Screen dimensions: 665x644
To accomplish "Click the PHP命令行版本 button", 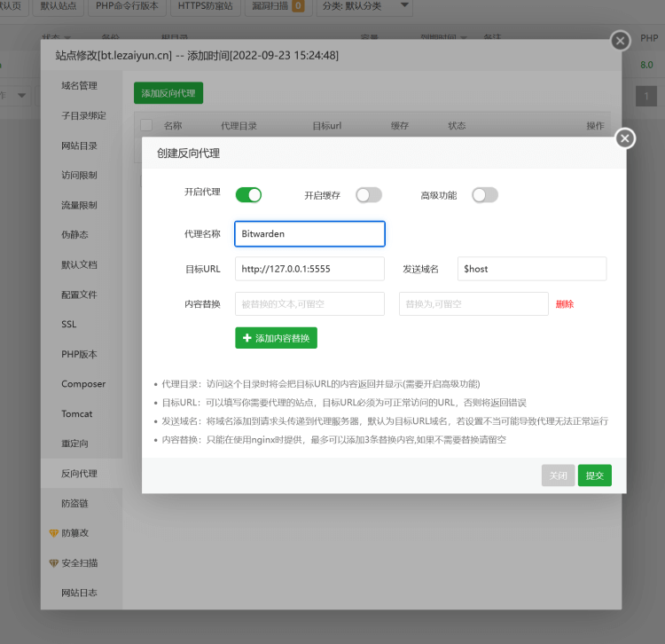I will coord(127,6).
